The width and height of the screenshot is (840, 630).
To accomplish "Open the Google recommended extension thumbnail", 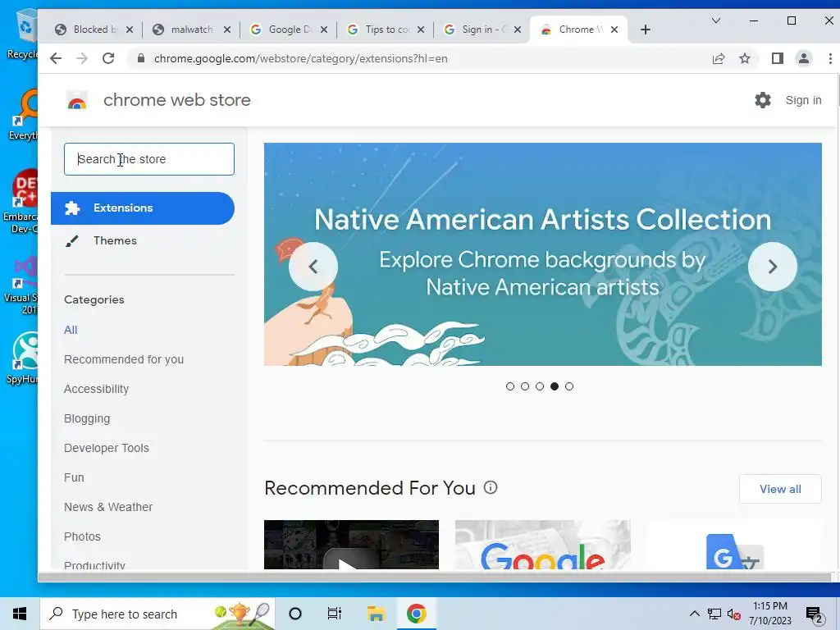I will [543, 545].
